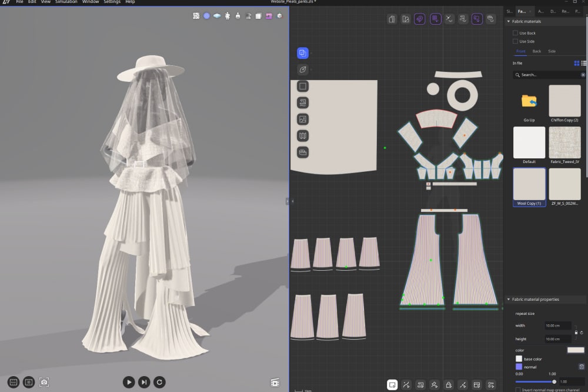Open the color swatch next to color
The width and height of the screenshot is (588, 392).
tap(576, 350)
